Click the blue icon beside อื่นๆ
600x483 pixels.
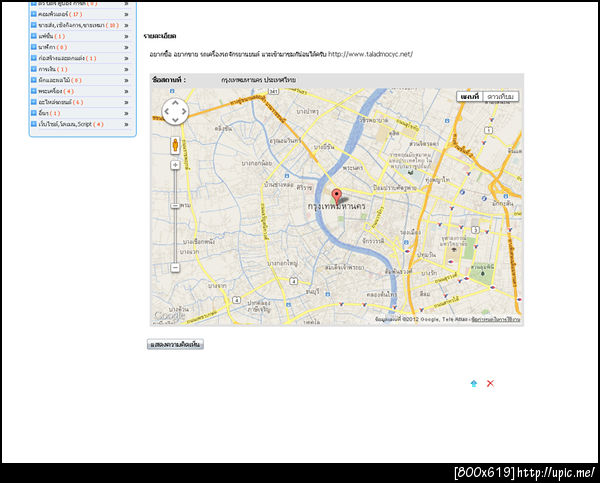pyautogui.click(x=34, y=113)
